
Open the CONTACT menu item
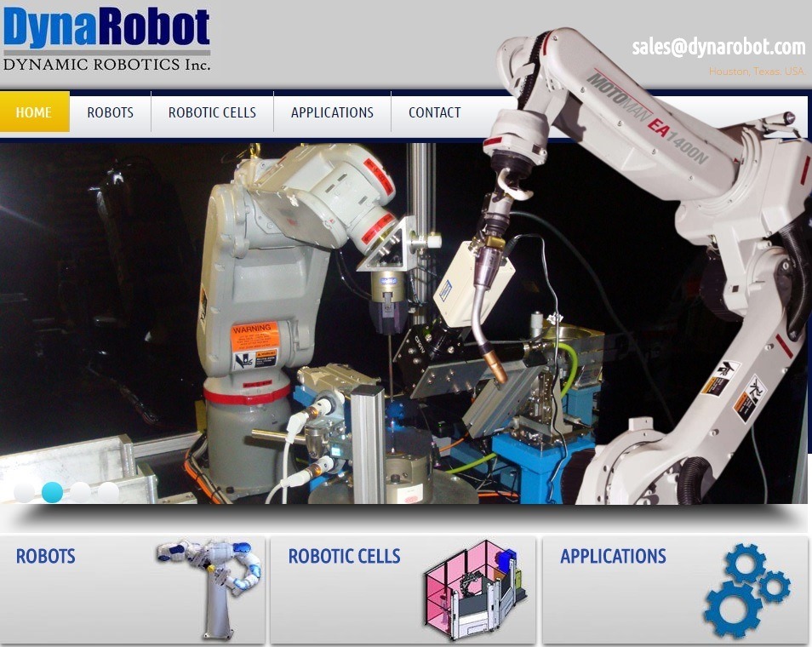[x=434, y=112]
